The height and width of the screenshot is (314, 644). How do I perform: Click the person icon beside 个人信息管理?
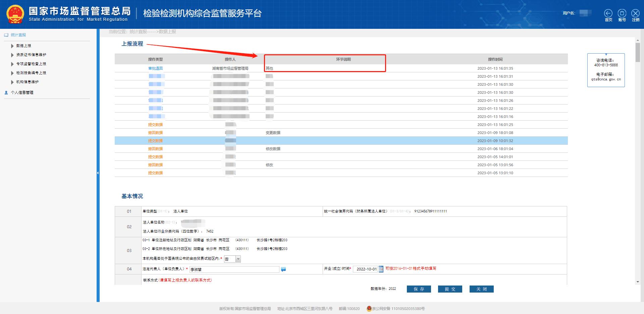pyautogui.click(x=6, y=92)
